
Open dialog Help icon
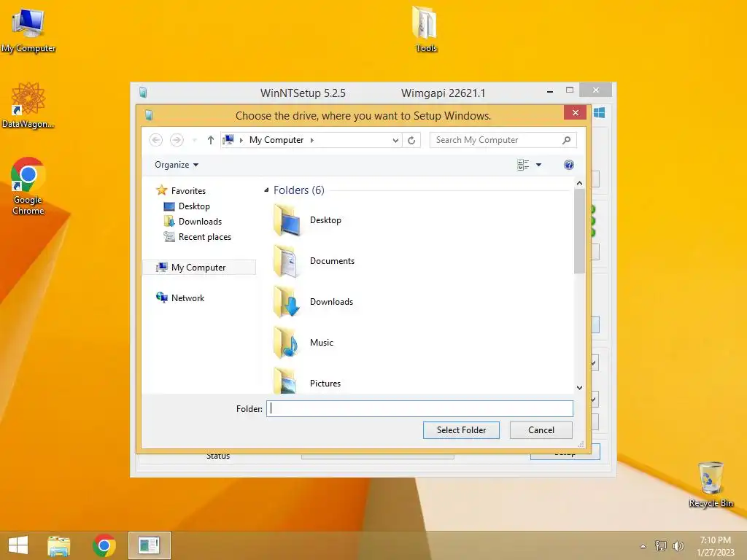pos(569,165)
